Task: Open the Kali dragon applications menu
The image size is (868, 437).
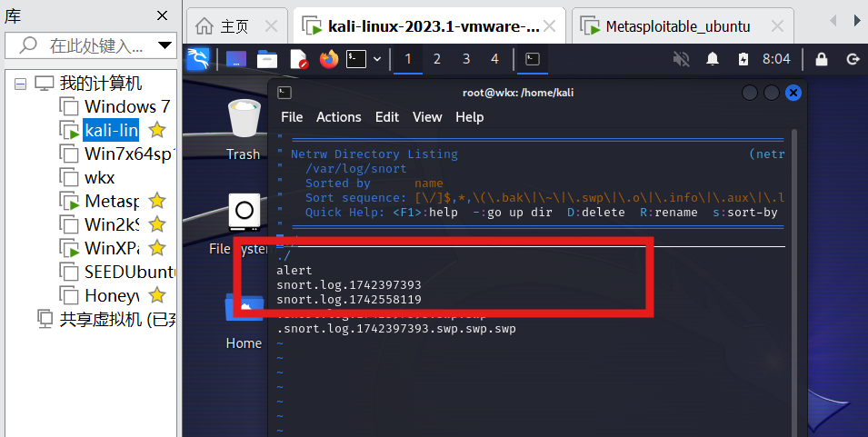Action: pos(198,59)
